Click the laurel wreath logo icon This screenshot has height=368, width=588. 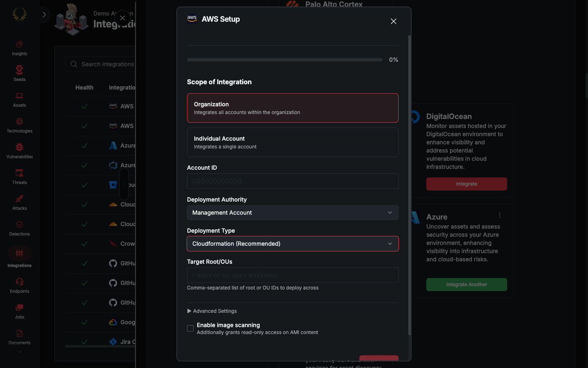click(19, 14)
